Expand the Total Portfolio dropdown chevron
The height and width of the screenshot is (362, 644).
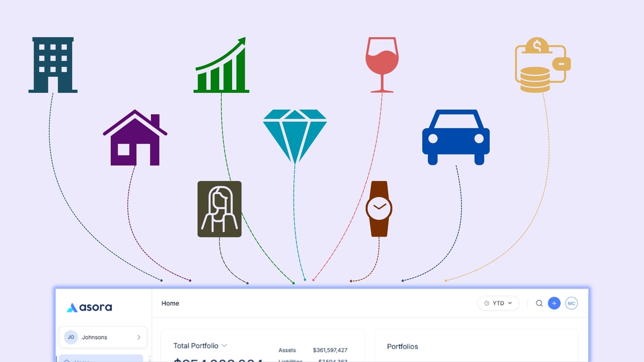click(224, 346)
